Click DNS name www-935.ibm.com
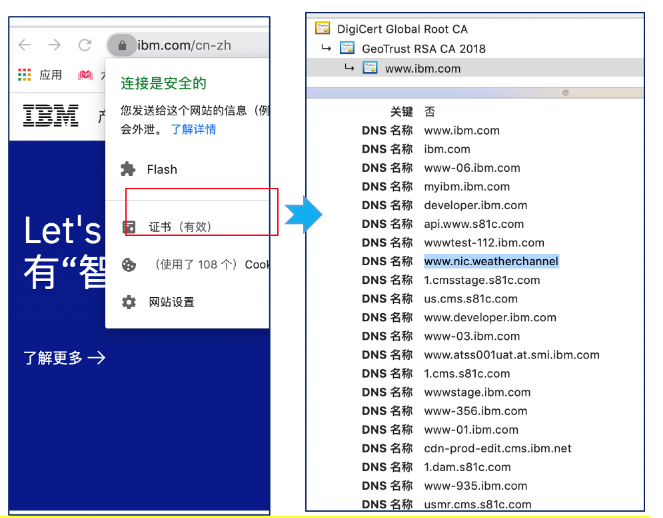Viewport: 663px width, 518px height. 476,485
